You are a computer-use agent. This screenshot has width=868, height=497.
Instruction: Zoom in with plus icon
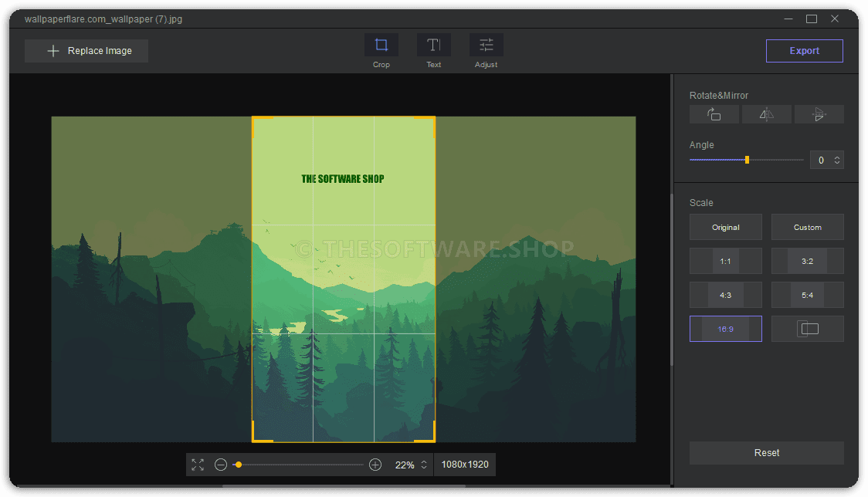click(375, 465)
